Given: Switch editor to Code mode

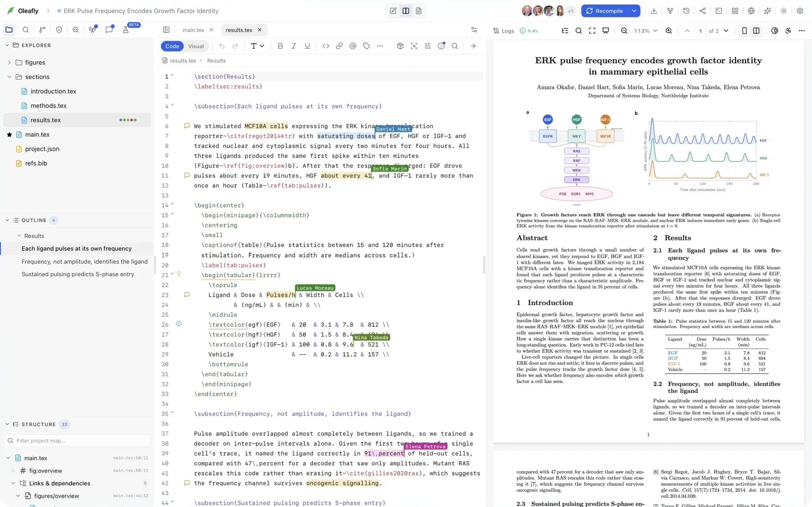Looking at the screenshot, I should pyautogui.click(x=172, y=46).
